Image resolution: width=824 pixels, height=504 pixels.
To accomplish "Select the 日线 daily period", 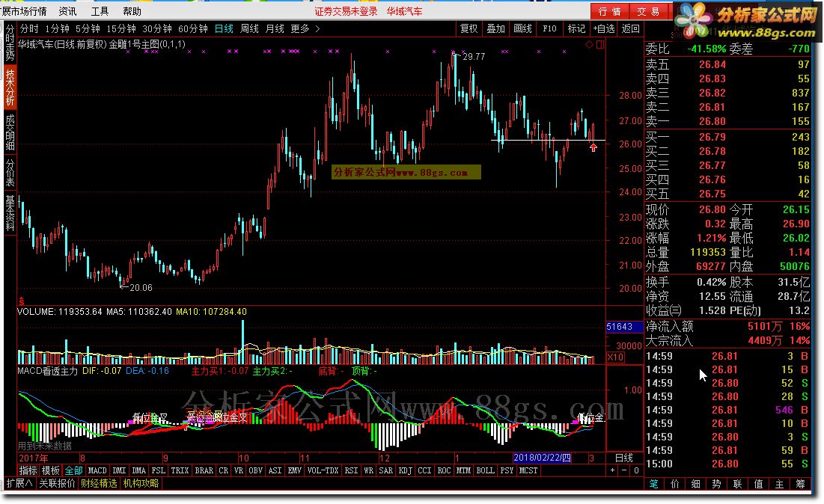I will (x=224, y=29).
